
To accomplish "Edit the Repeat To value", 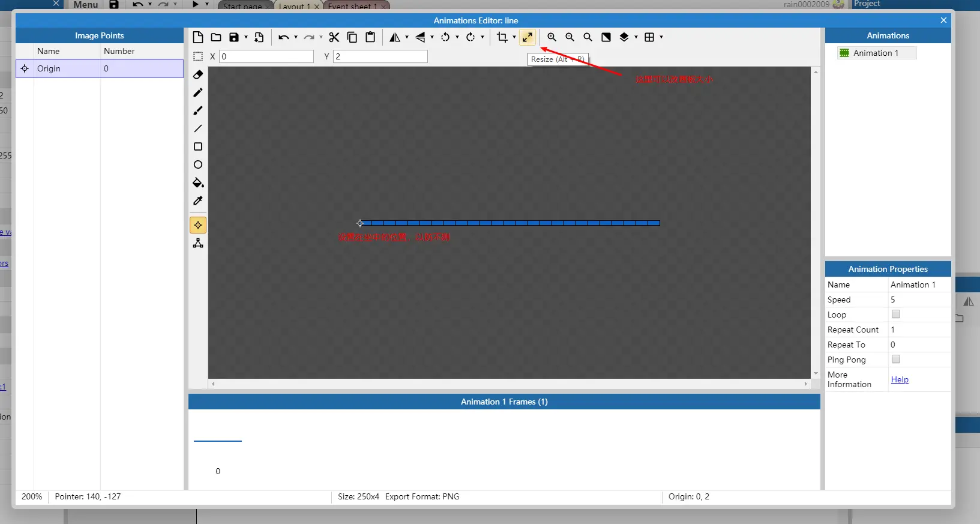I will pyautogui.click(x=919, y=345).
